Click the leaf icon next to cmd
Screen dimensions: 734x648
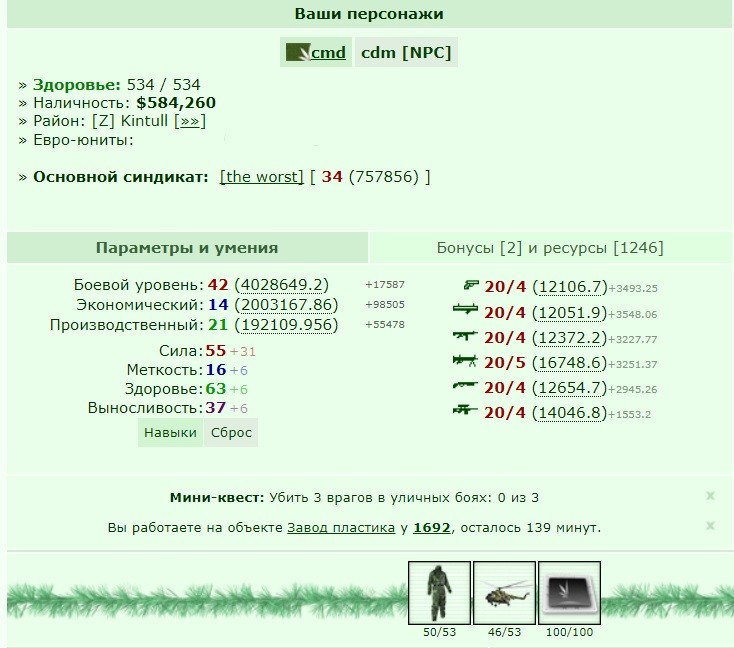click(298, 52)
